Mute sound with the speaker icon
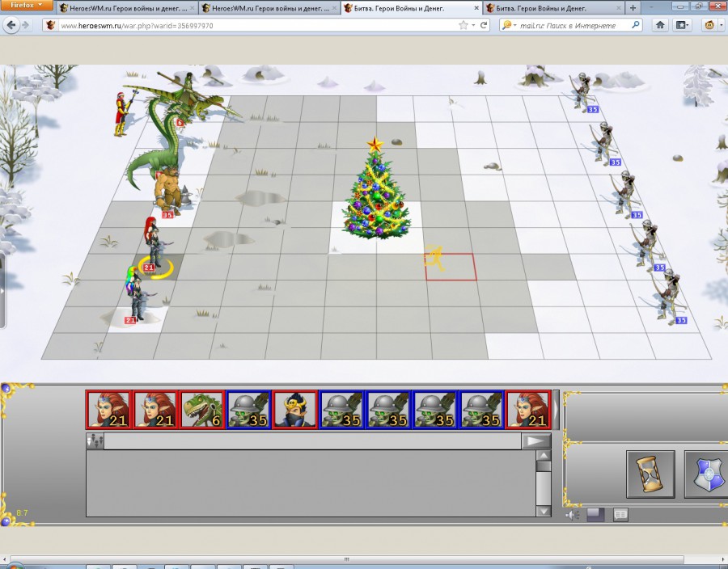Screen dimensions: 728x569 [573, 515]
